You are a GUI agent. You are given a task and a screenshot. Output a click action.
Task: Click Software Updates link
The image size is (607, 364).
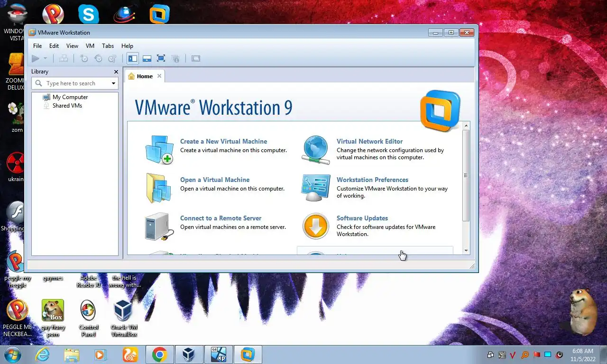coord(362,218)
